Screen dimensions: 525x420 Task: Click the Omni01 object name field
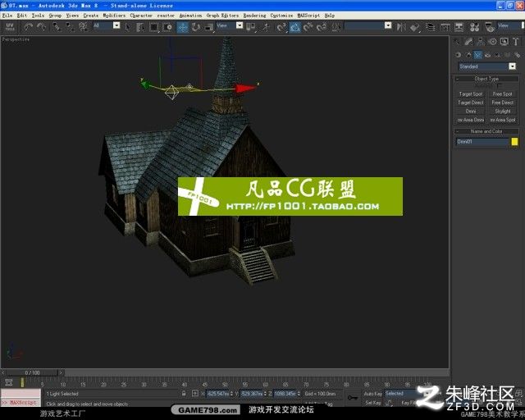pyautogui.click(x=482, y=142)
